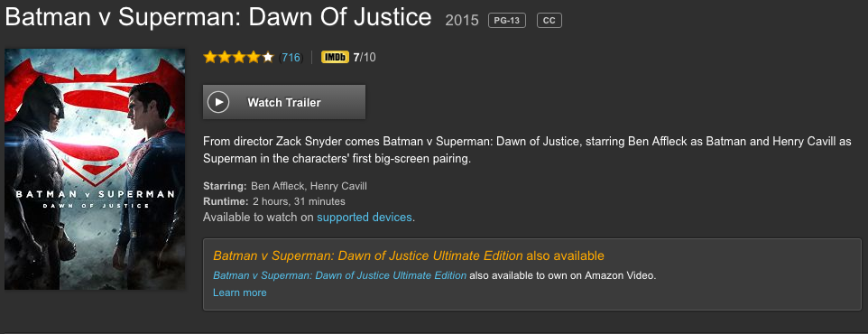The width and height of the screenshot is (868, 334).
Task: Click the circular play icon beside Watch Trailer
Action: [218, 103]
